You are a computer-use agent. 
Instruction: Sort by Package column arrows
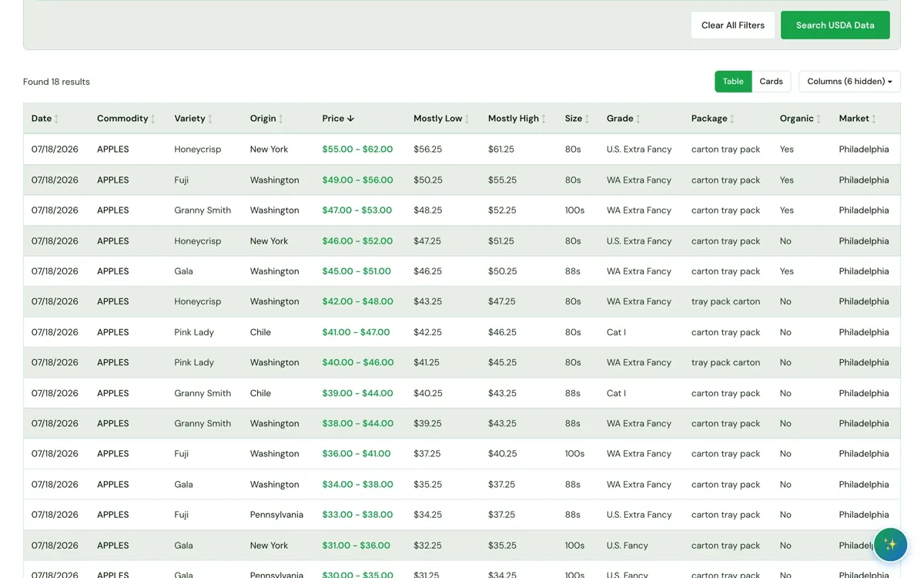coord(732,119)
